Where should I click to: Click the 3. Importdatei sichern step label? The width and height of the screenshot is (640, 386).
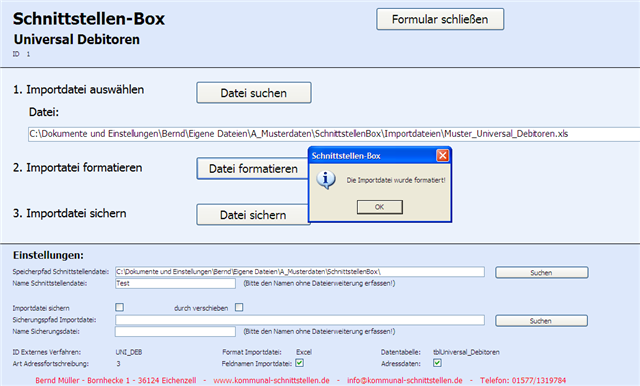coord(69,213)
